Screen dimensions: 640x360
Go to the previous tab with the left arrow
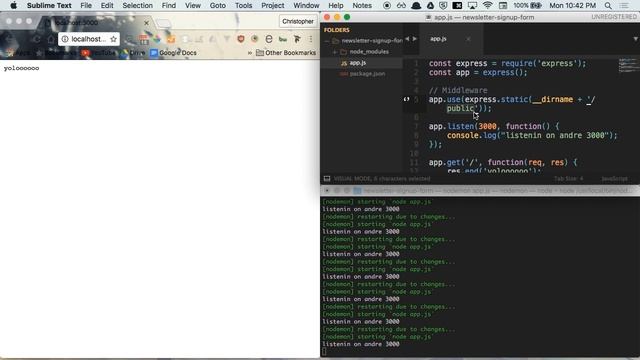pyautogui.click(x=407, y=39)
